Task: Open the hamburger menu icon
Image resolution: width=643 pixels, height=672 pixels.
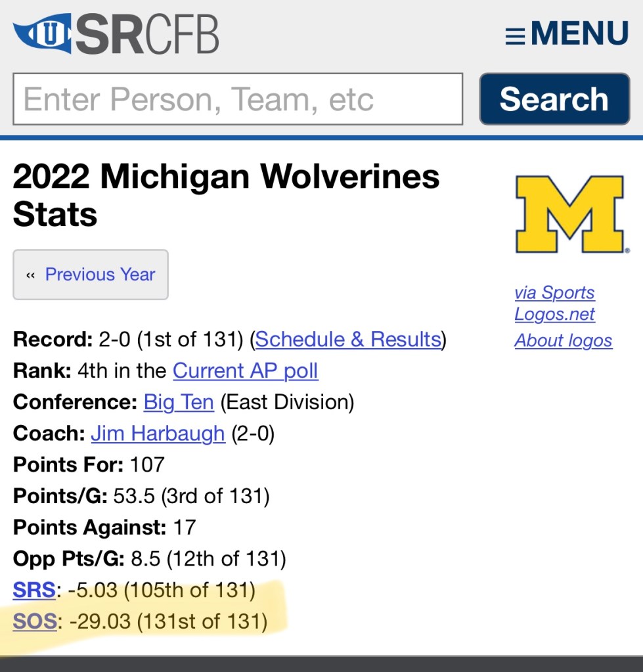Action: 515,35
